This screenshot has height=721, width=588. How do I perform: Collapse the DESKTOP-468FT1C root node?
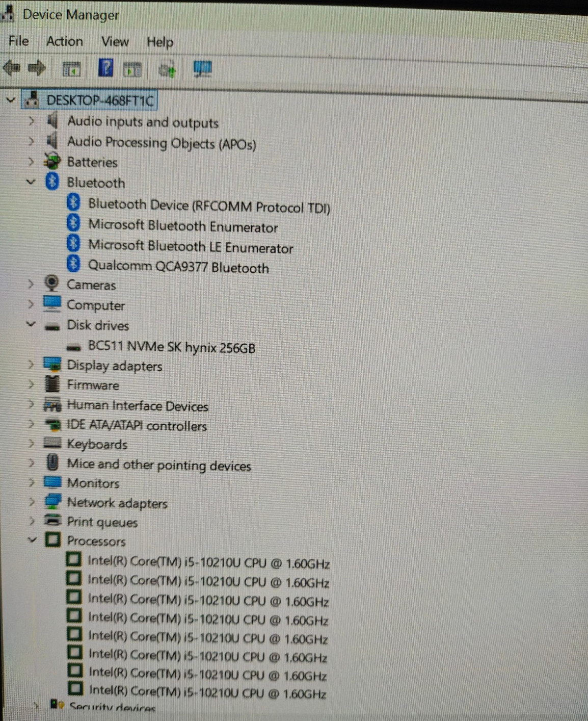point(10,100)
